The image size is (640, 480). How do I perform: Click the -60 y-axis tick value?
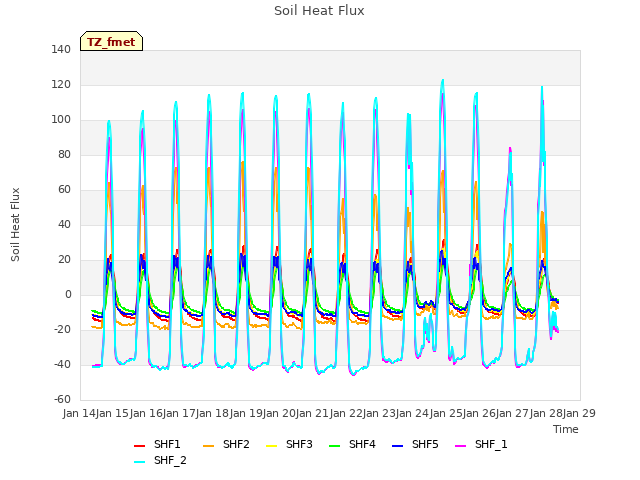click(x=62, y=400)
